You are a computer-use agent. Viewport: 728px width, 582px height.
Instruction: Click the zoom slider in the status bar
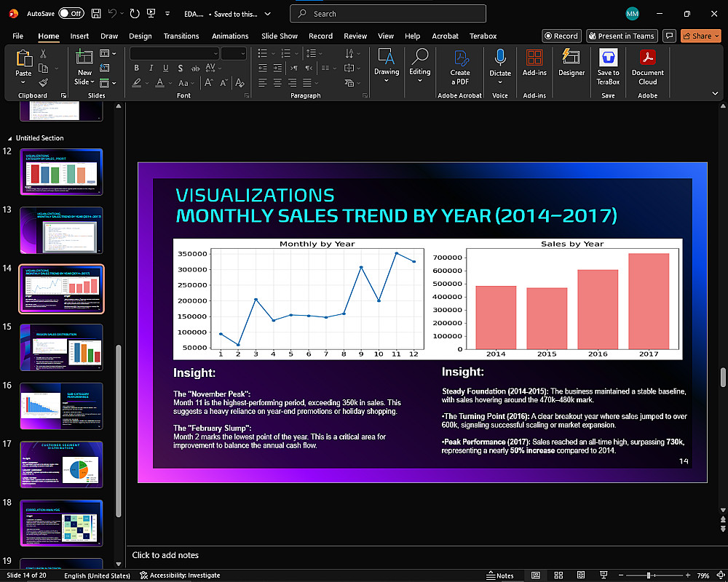(x=648, y=575)
